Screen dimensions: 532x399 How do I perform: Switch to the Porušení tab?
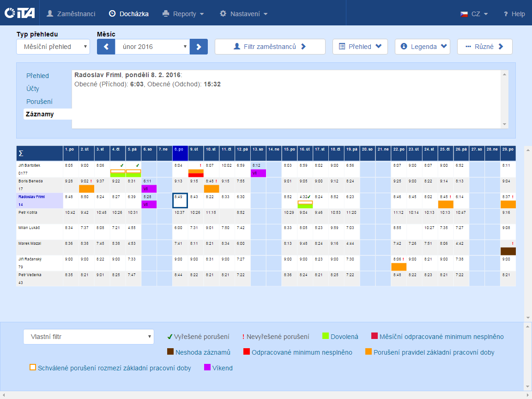pyautogui.click(x=39, y=102)
